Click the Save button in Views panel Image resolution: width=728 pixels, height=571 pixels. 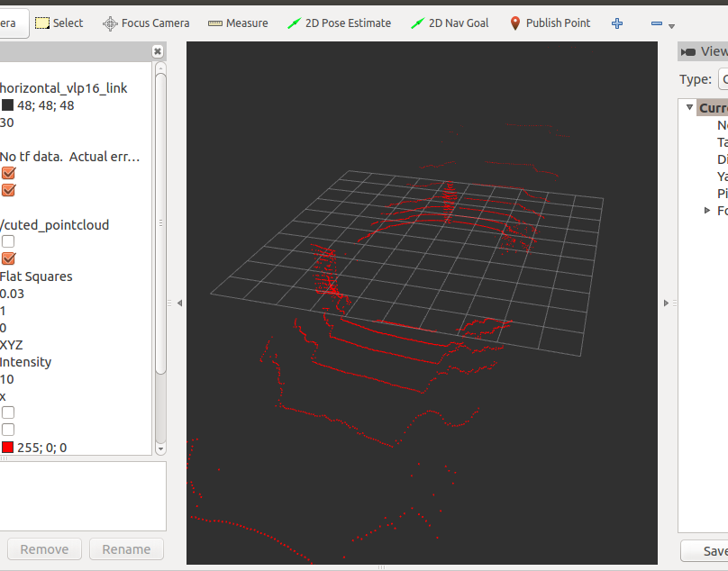pyautogui.click(x=705, y=551)
